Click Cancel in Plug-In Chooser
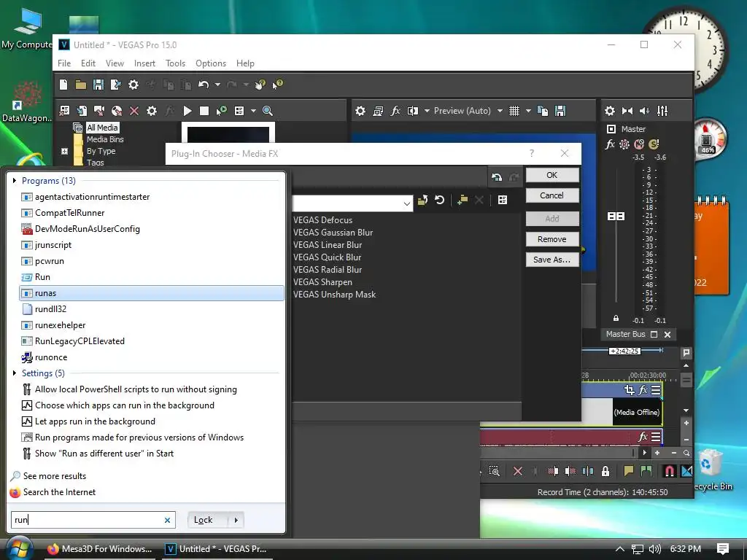The width and height of the screenshot is (747, 560). tap(552, 195)
